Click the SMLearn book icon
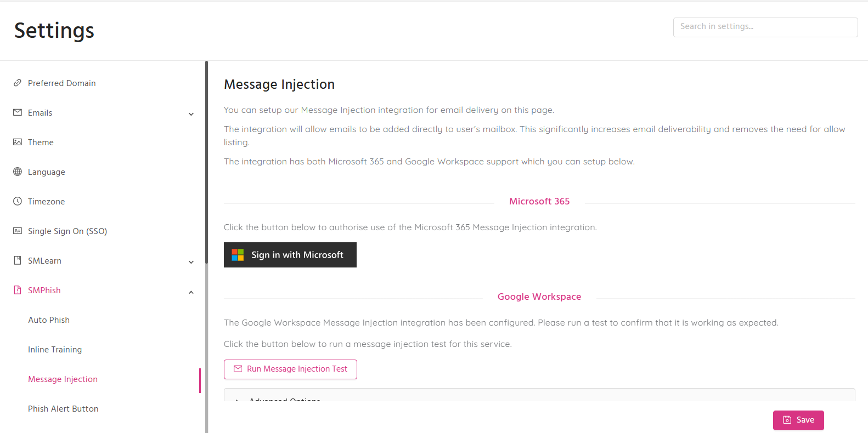This screenshot has height=433, width=868. click(18, 260)
